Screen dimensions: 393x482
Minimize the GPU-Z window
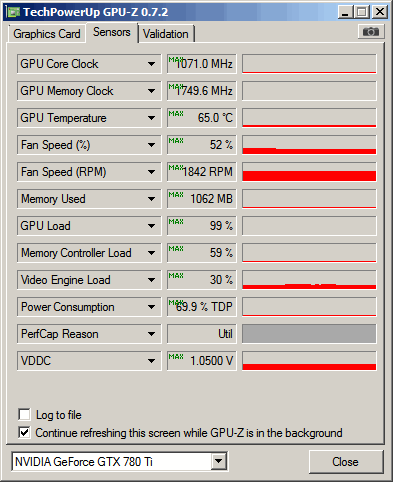point(345,12)
